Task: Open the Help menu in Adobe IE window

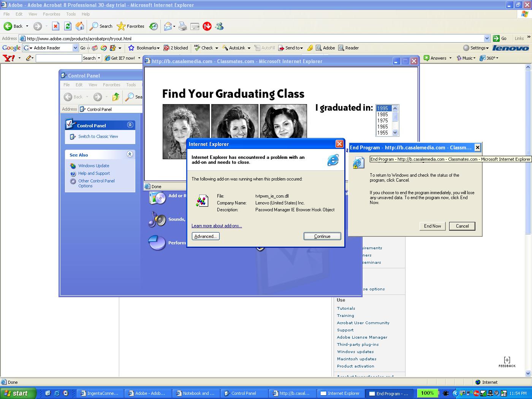Action: pos(86,14)
